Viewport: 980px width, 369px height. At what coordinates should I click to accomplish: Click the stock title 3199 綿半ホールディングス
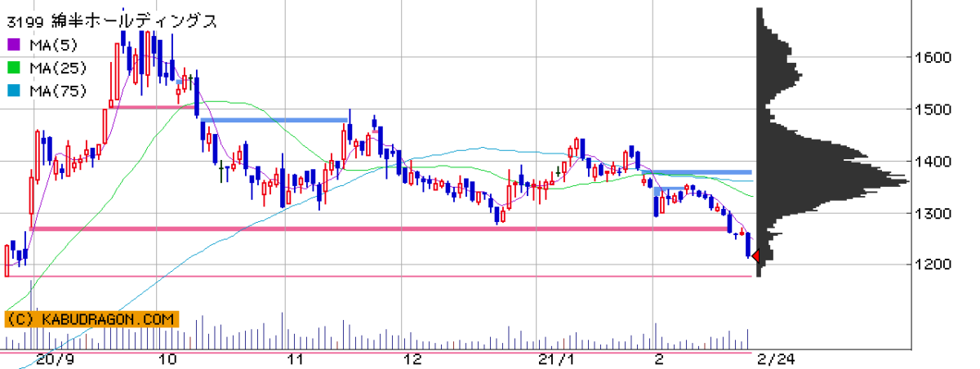point(112,22)
